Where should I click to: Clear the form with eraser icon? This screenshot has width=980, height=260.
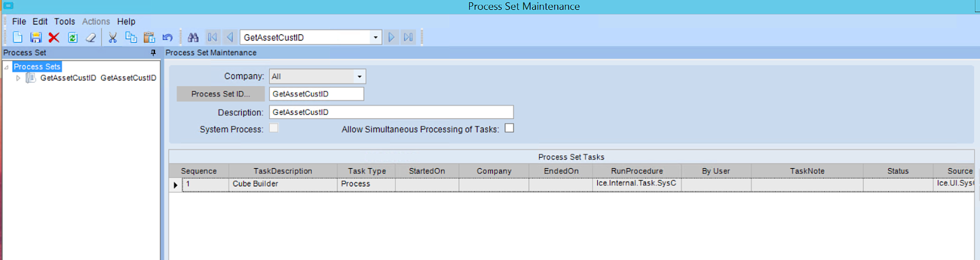pos(91,37)
